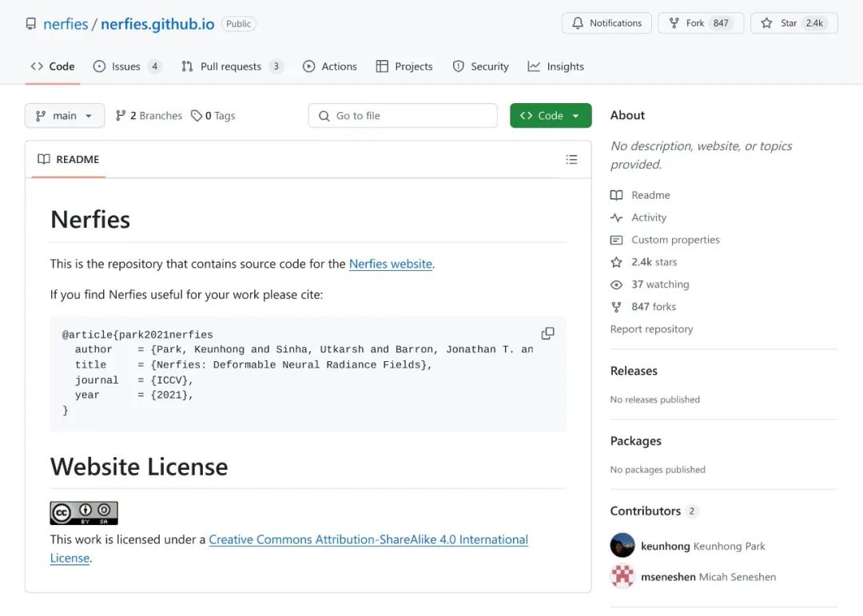863x616 pixels.
Task: Click the Public visibility label
Action: [238, 24]
